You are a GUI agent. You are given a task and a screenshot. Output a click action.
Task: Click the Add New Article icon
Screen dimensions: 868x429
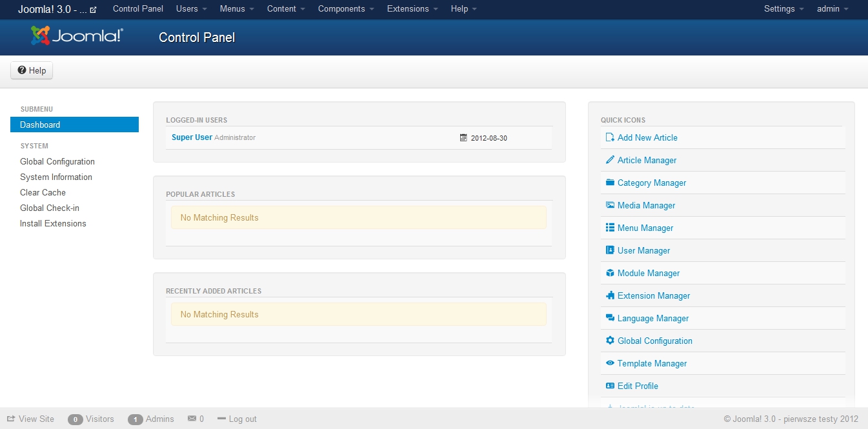610,137
